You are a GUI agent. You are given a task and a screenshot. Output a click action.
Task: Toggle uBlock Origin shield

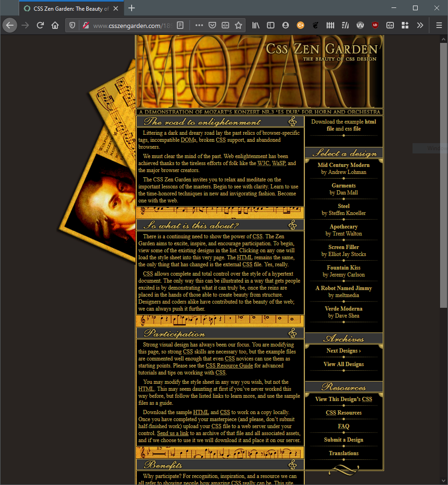(375, 25)
